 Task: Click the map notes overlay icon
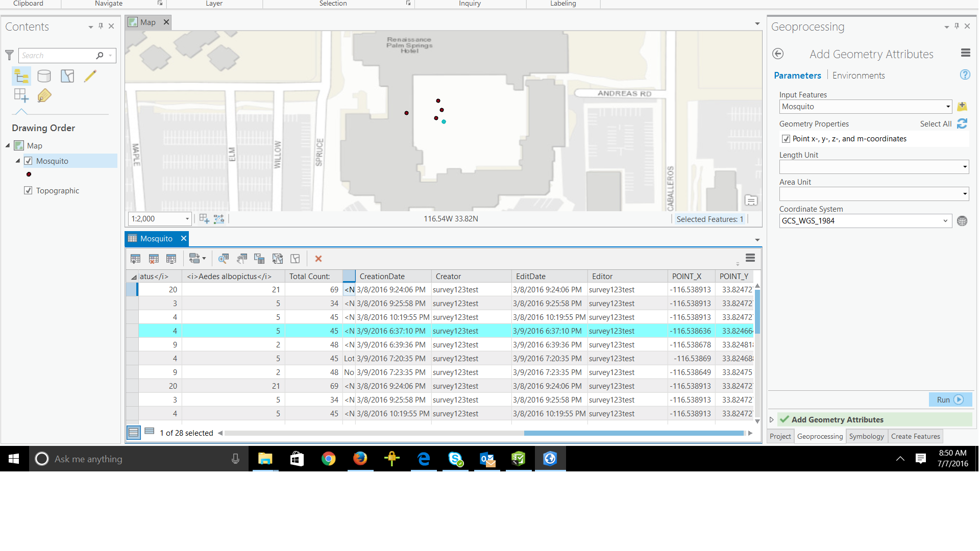(751, 201)
